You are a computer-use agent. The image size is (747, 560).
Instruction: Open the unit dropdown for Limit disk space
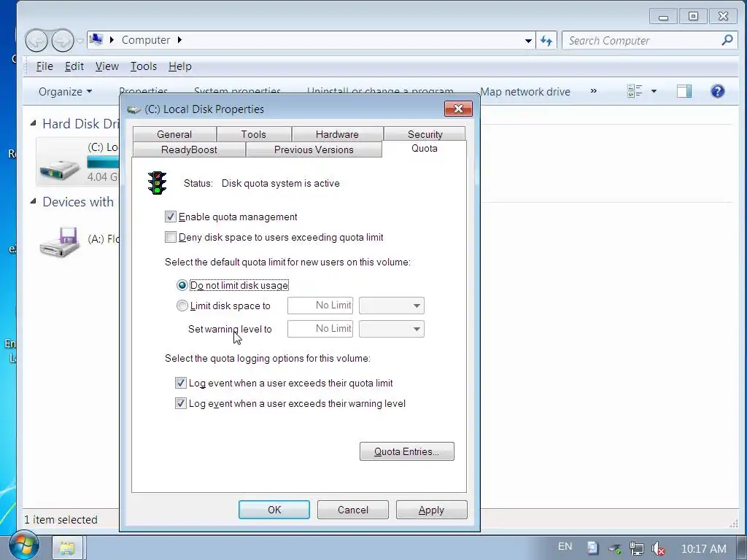[392, 306]
